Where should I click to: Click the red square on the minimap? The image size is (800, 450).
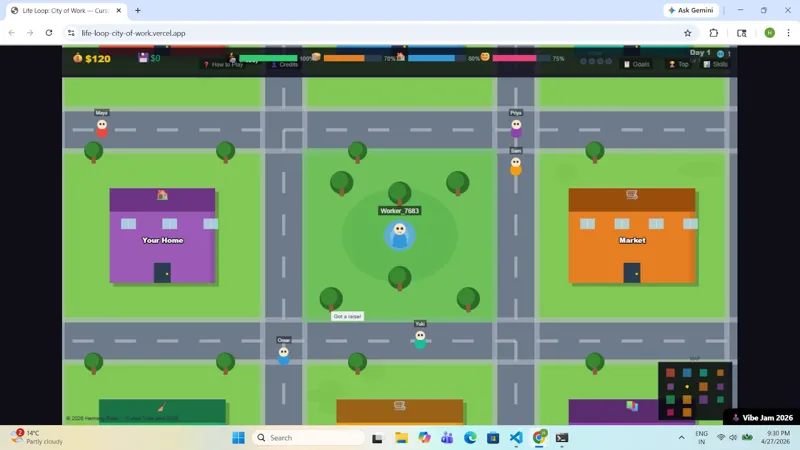click(x=670, y=373)
